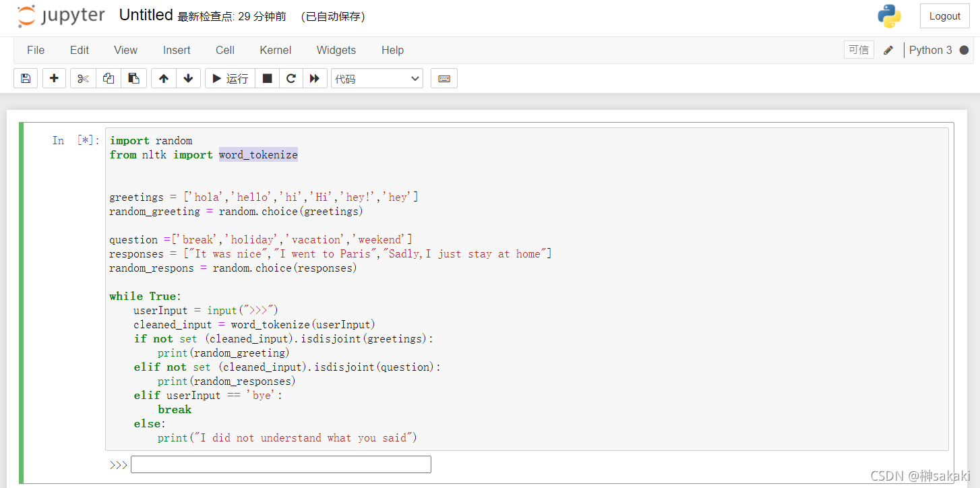
Task: Open the command palette keyboard icon
Action: pos(444,78)
